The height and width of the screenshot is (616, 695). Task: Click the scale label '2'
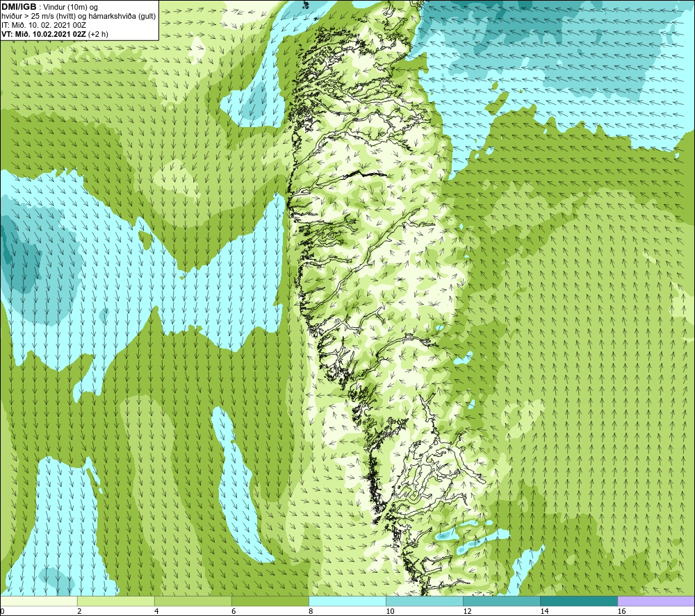pos(79,612)
